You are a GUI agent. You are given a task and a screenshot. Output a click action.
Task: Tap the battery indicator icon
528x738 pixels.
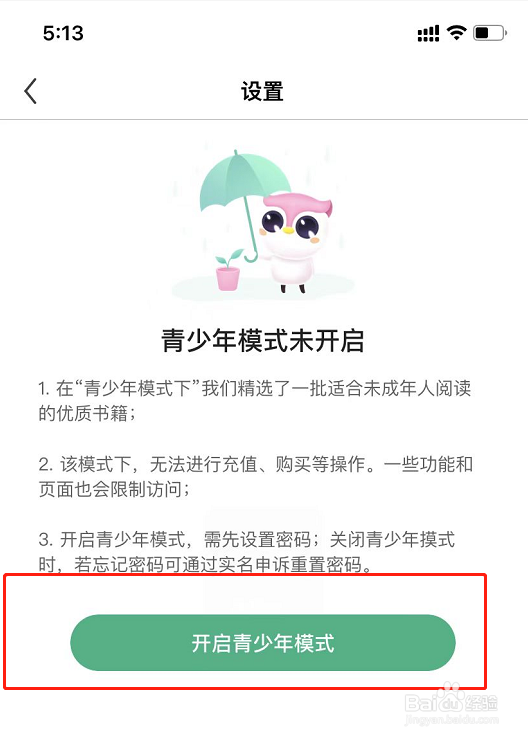pyautogui.click(x=490, y=33)
